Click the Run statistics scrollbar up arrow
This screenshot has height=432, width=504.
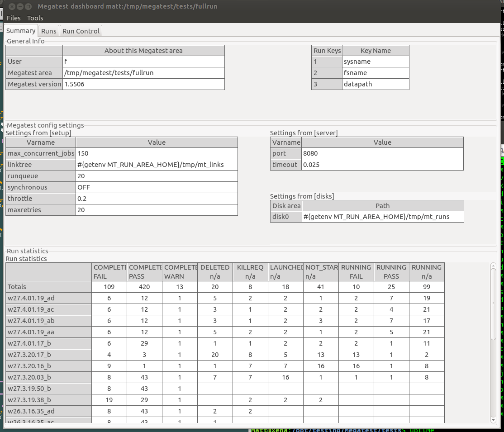coord(494,266)
